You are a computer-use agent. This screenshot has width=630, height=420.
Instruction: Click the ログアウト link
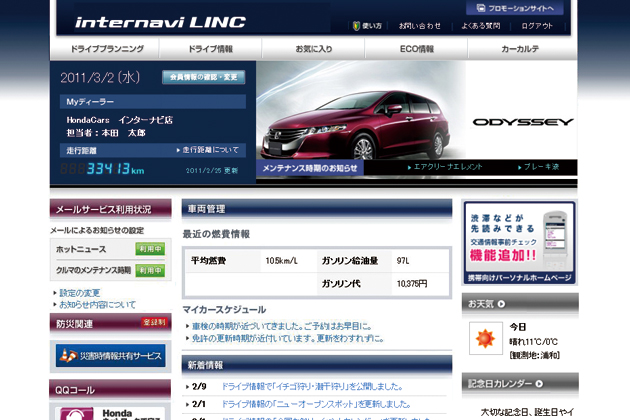coord(536,26)
